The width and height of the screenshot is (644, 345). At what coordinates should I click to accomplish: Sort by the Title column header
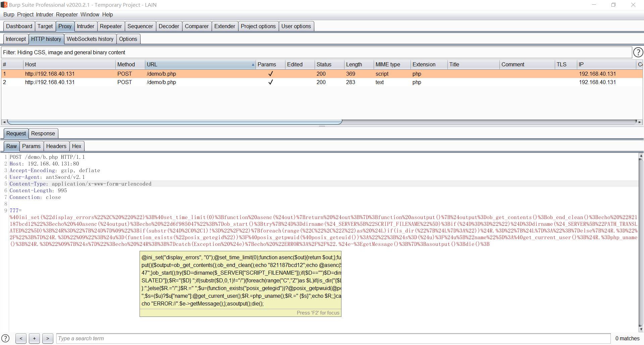(473, 65)
